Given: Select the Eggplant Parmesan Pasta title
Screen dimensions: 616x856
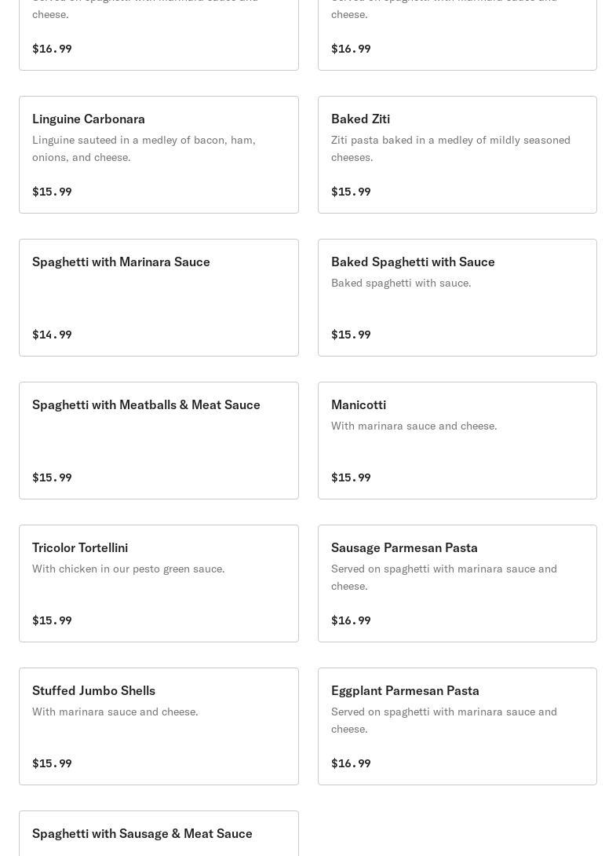Looking at the screenshot, I should pos(405,691).
